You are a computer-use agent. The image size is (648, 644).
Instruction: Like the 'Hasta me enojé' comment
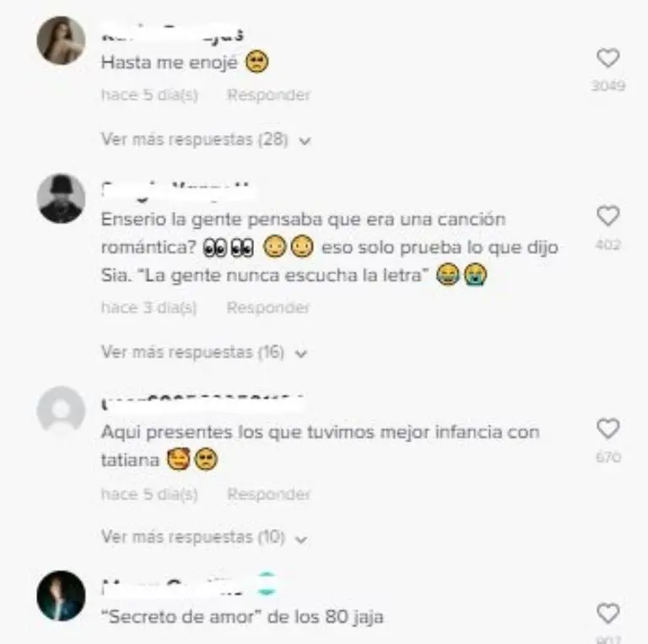[x=607, y=58]
